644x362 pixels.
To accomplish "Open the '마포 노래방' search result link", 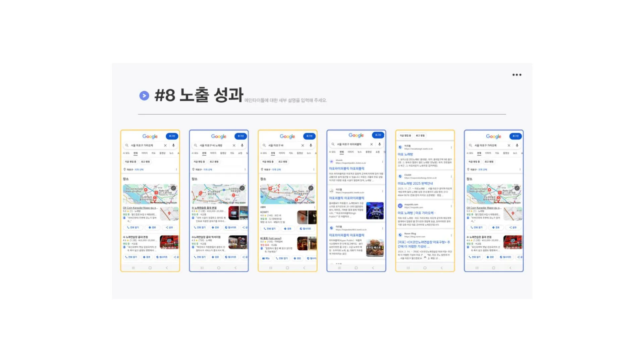I will tap(406, 155).
